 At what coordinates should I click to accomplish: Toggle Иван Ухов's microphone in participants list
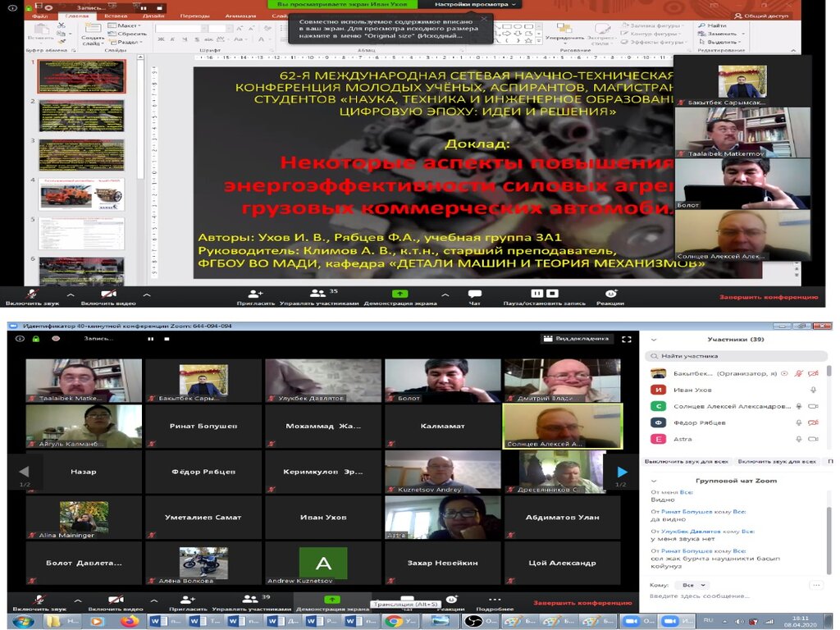pos(813,390)
